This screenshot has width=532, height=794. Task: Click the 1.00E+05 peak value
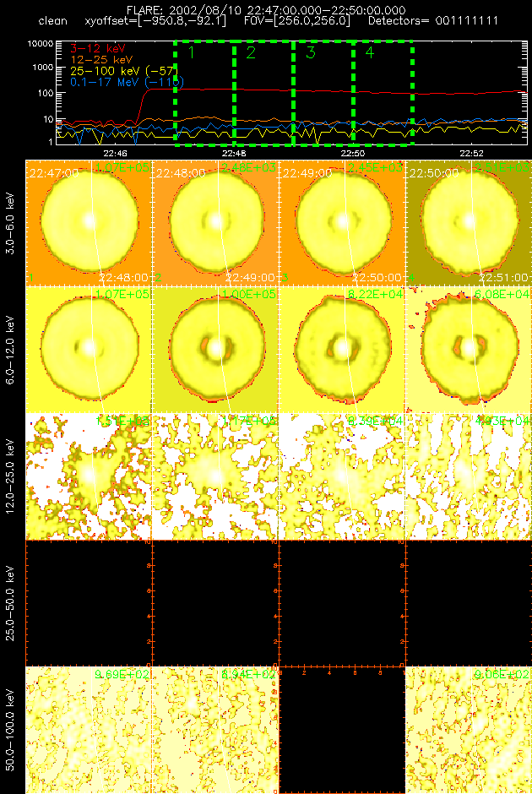click(249, 294)
